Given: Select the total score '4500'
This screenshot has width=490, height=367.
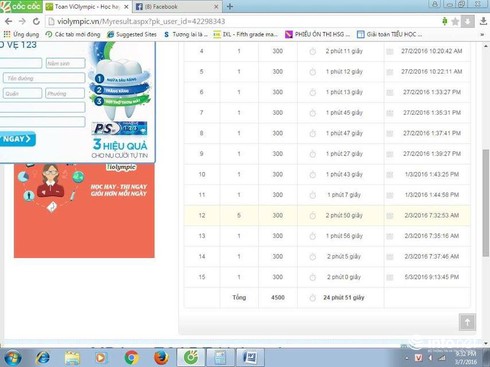Looking at the screenshot, I should (278, 297).
